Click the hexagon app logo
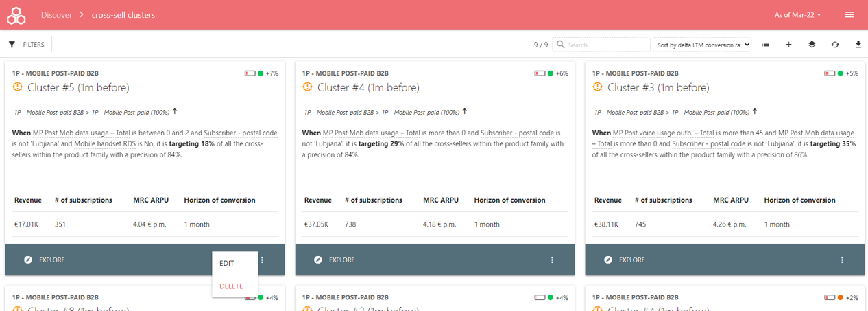The image size is (868, 311). (x=16, y=14)
